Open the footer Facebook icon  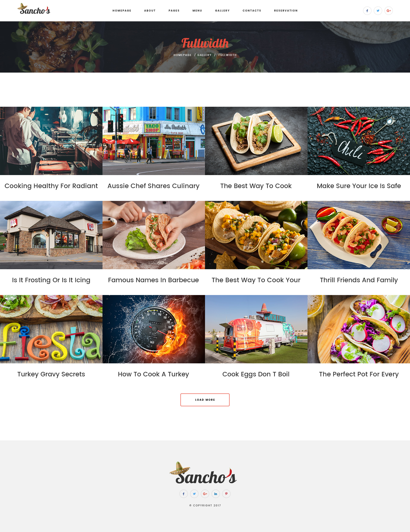tap(184, 494)
